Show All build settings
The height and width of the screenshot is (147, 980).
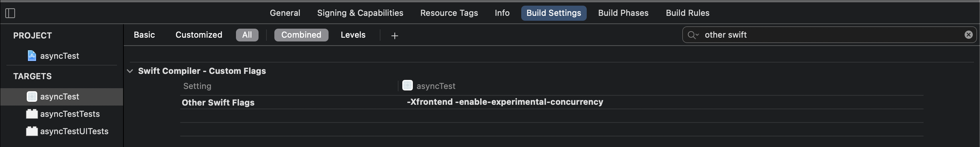tap(247, 35)
